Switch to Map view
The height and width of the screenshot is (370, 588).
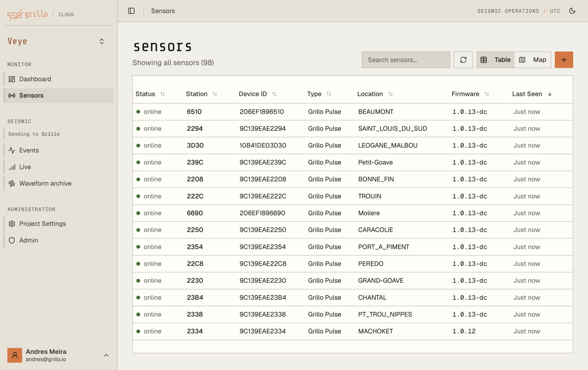coord(533,60)
